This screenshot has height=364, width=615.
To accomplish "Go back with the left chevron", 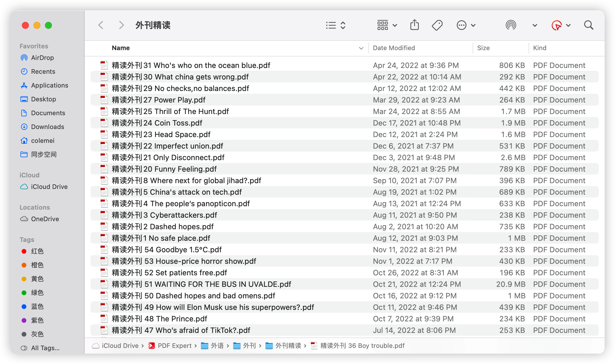I will (101, 25).
